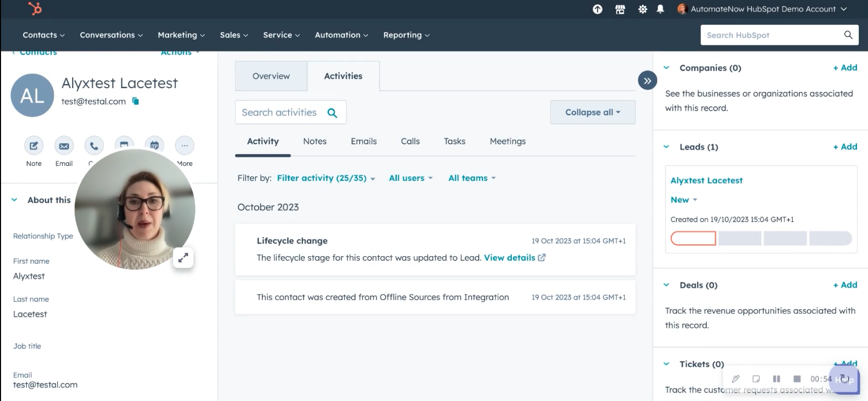Viewport: 868px width, 401px height.
Task: Add a deal with + Add
Action: [x=845, y=285]
